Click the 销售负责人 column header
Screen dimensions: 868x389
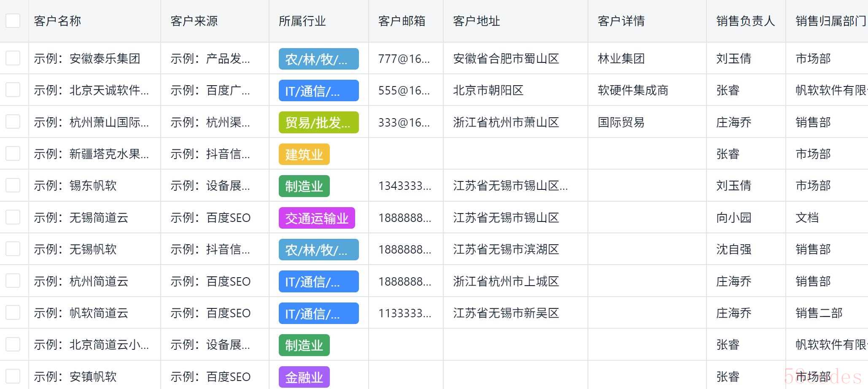[x=745, y=21]
